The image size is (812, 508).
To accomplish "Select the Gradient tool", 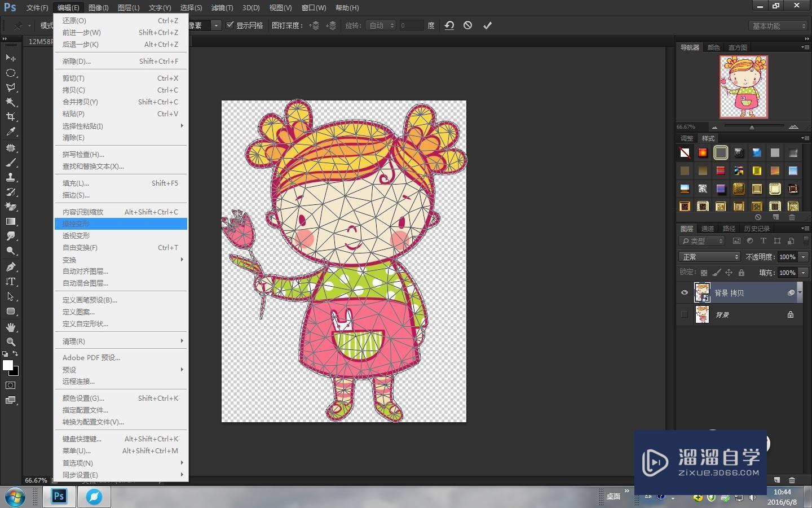I will [x=10, y=221].
